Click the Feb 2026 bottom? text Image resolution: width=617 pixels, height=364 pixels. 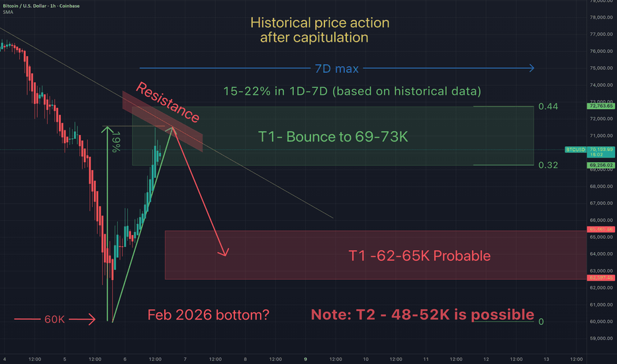pos(208,315)
